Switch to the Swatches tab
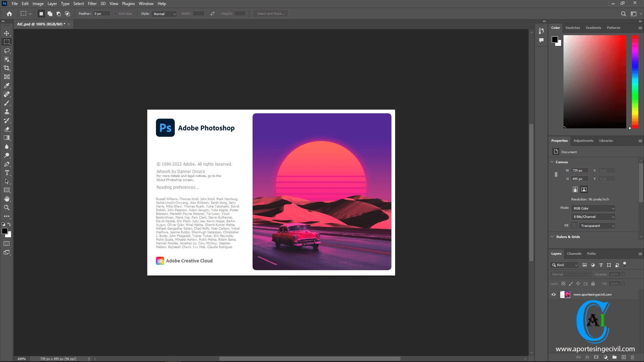 tap(572, 27)
